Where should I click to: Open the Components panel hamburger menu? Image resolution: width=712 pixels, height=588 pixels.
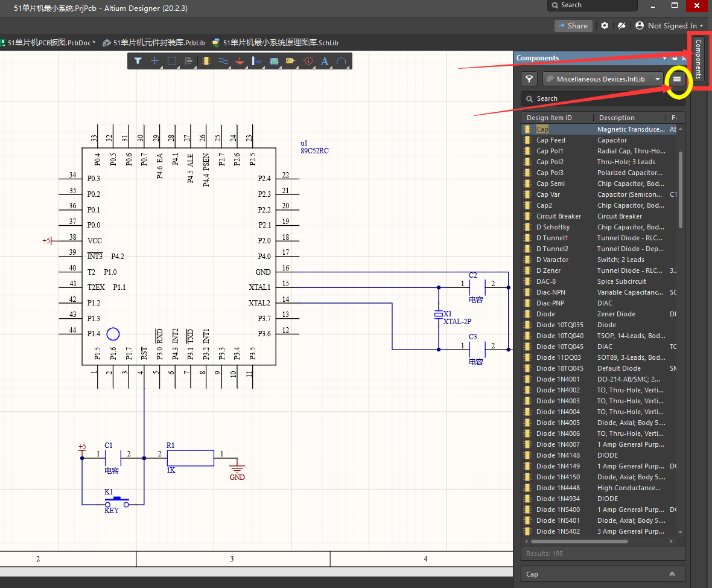pyautogui.click(x=677, y=79)
